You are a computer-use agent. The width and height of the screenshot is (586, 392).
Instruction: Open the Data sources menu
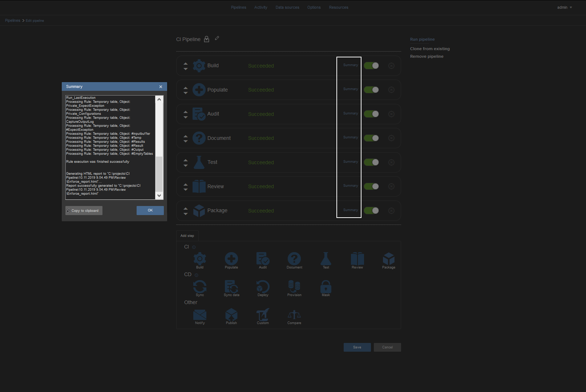click(287, 7)
